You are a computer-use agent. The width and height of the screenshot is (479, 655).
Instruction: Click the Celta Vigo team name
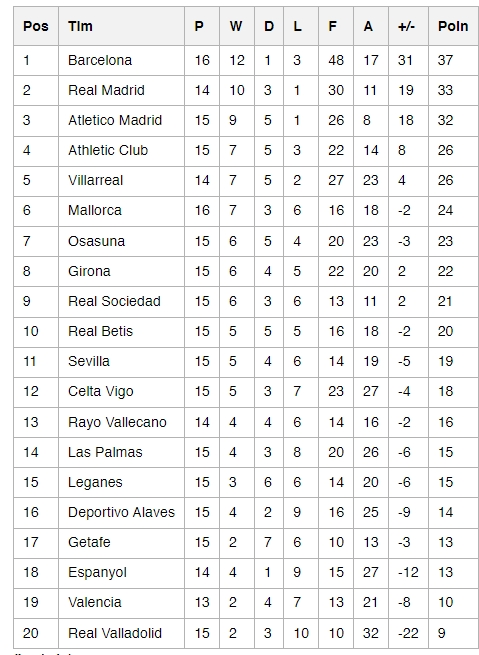click(101, 391)
